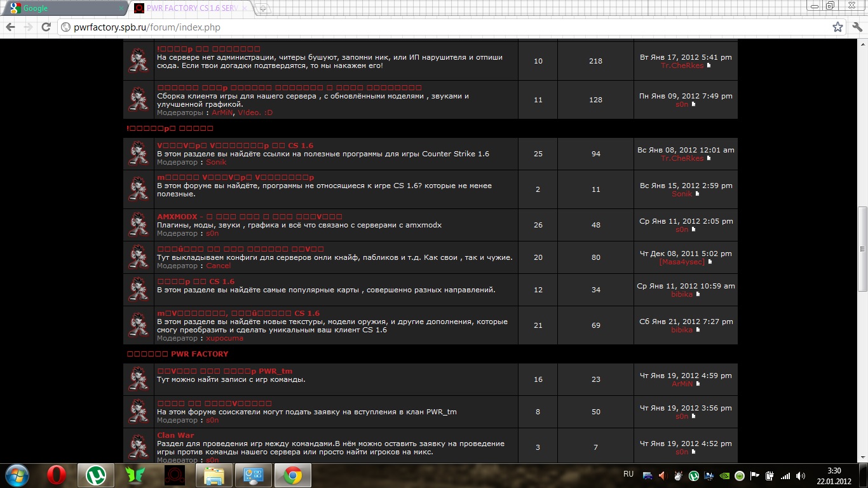Open the red circle app on taskbar
The image size is (868, 488).
point(174,475)
